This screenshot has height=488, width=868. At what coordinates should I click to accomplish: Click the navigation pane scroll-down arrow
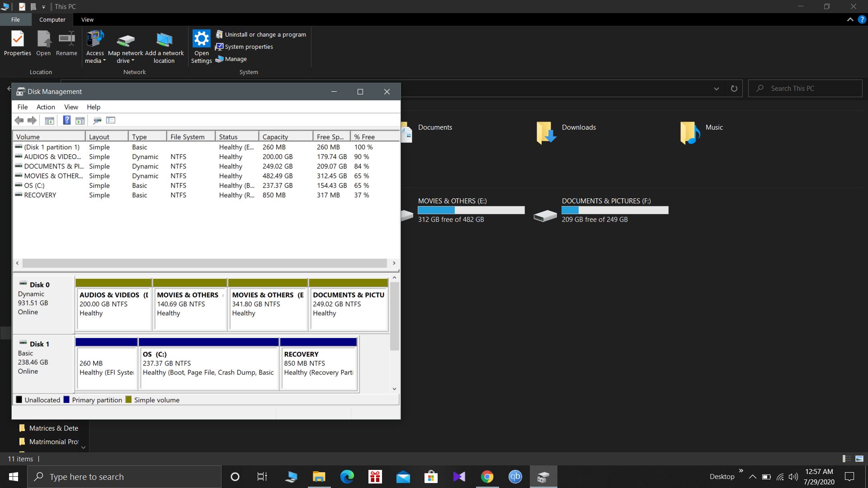click(x=83, y=447)
